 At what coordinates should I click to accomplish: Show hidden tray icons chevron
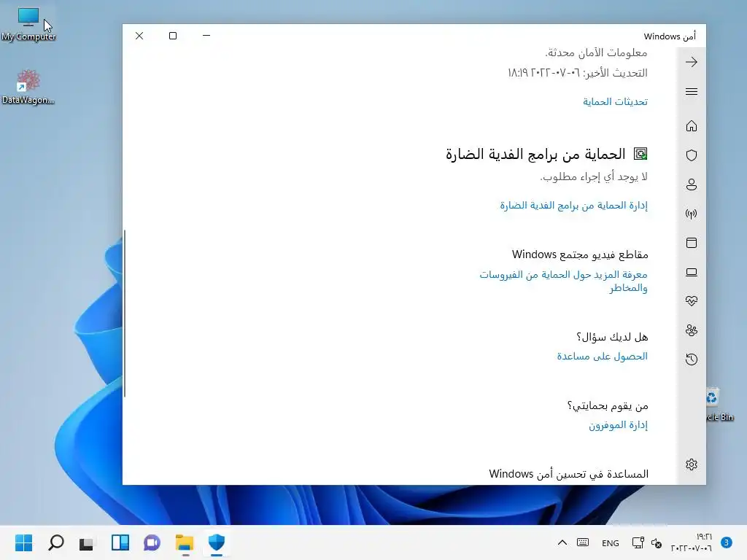pyautogui.click(x=562, y=542)
